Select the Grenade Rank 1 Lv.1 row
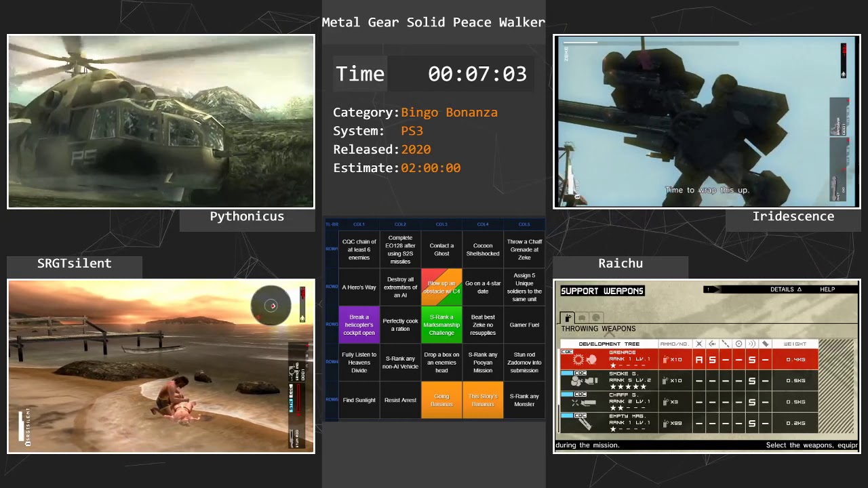This screenshot has width=868, height=488. point(689,360)
